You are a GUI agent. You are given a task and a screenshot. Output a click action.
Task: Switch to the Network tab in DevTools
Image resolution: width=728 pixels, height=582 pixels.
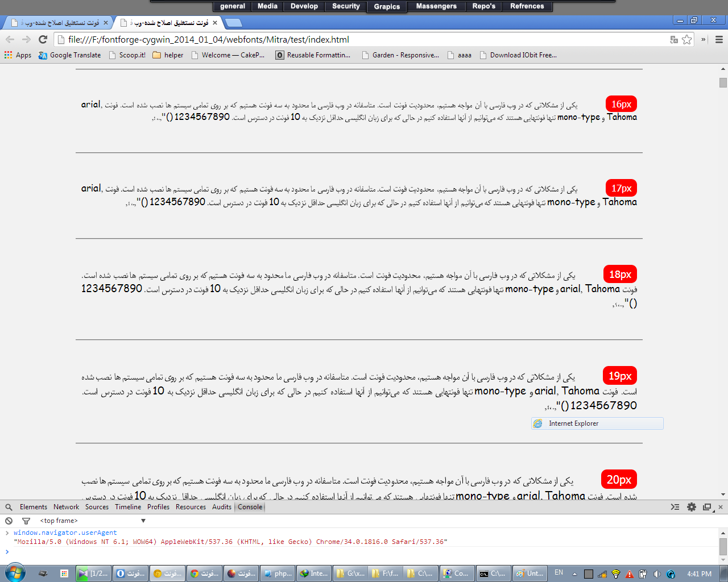(66, 507)
